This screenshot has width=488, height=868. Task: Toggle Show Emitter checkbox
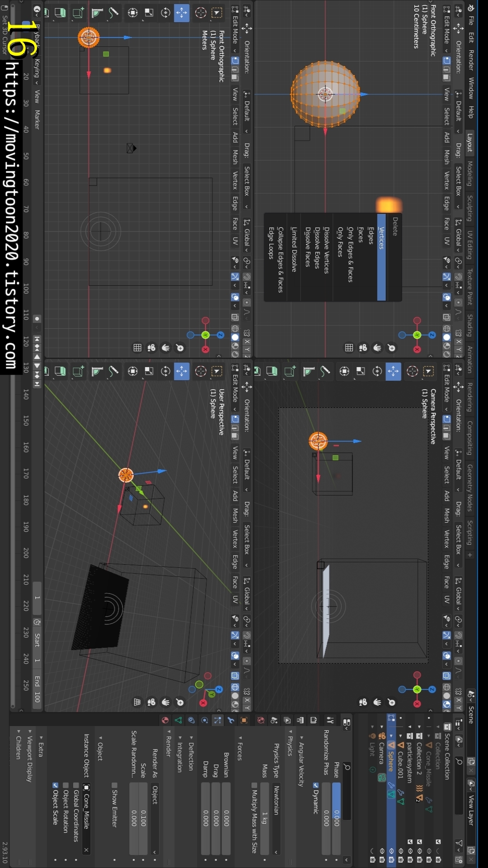(114, 785)
